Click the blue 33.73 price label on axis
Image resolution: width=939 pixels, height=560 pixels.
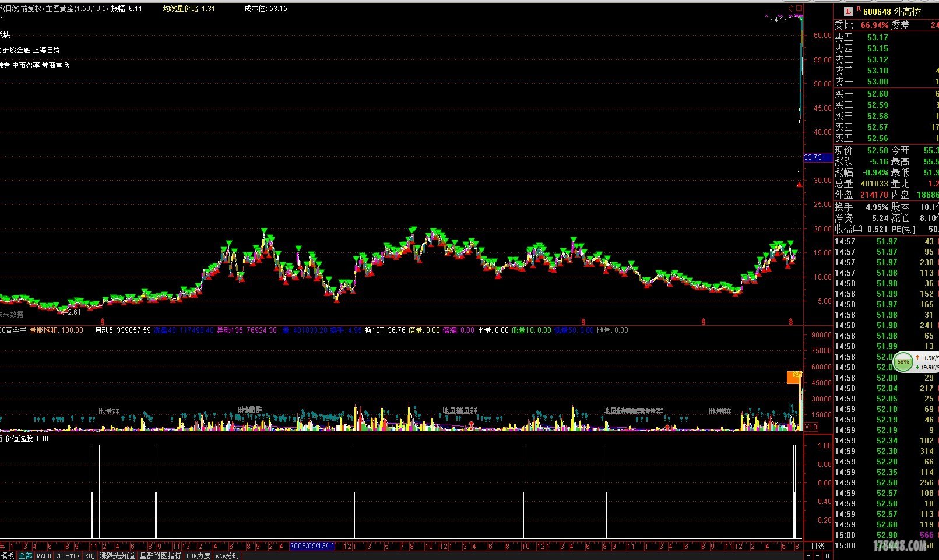[814, 157]
